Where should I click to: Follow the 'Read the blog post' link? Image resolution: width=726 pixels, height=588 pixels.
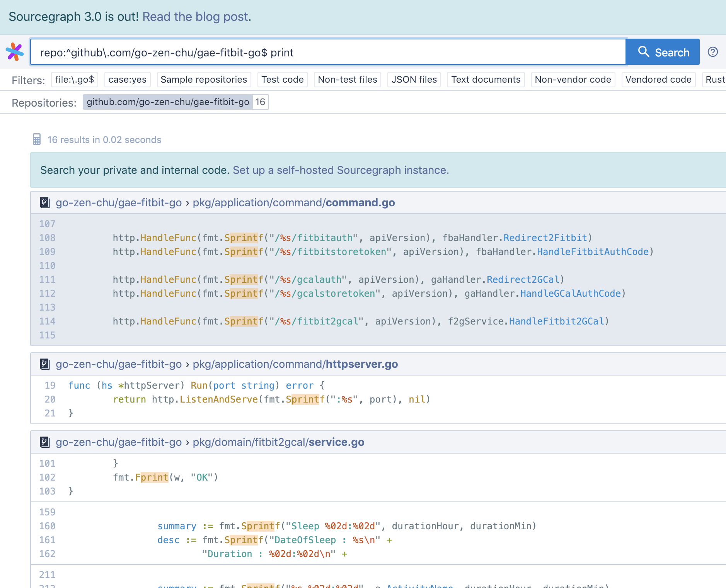(195, 17)
